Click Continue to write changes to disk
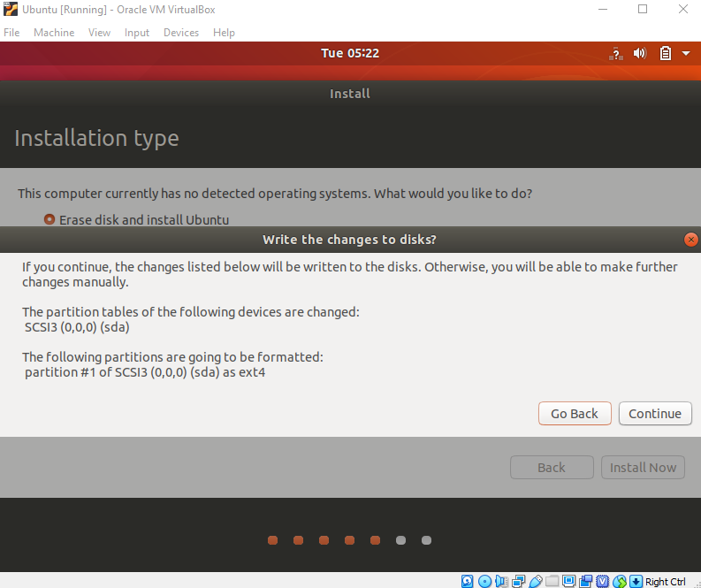701x588 pixels. 655,414
